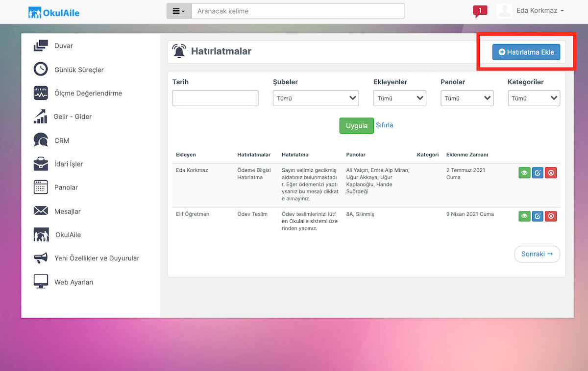Open the Gelir - Gider menu item

(x=73, y=116)
